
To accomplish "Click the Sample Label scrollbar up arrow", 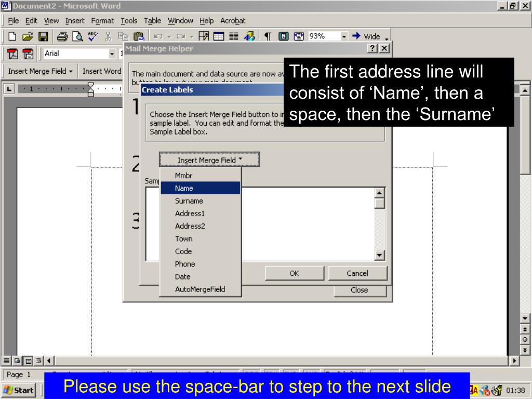I will click(379, 193).
